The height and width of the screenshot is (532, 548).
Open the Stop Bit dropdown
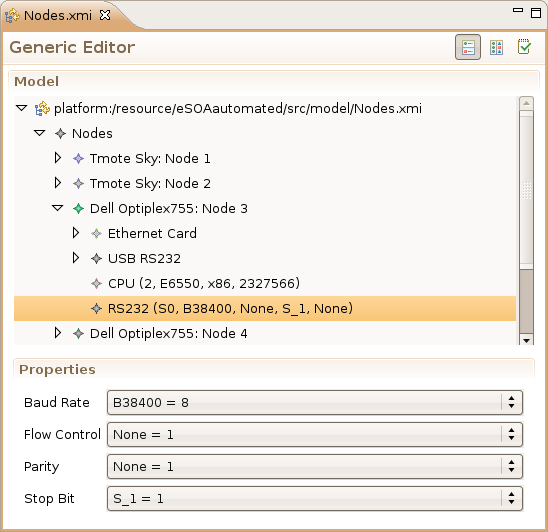(x=315, y=498)
